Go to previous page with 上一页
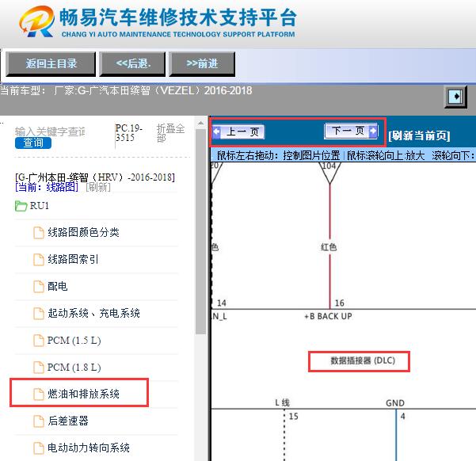The width and height of the screenshot is (476, 461). coord(238,131)
